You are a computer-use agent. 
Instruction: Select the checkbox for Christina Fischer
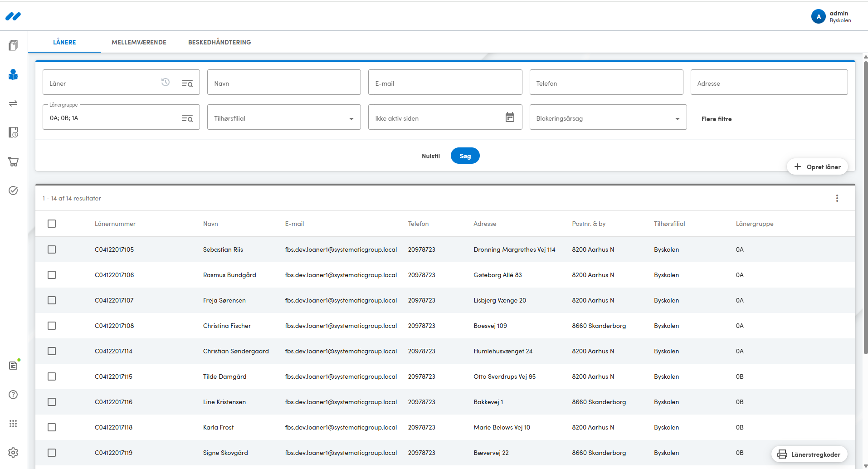click(52, 326)
